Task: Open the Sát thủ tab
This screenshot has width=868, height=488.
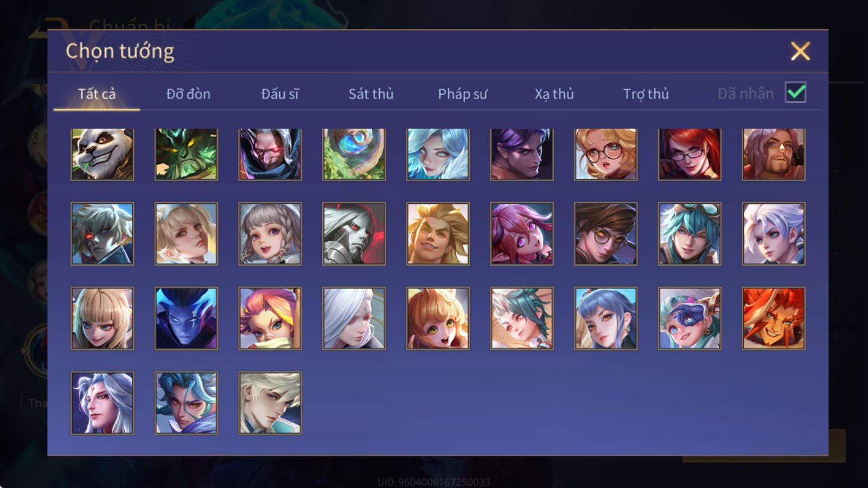Action: (371, 94)
